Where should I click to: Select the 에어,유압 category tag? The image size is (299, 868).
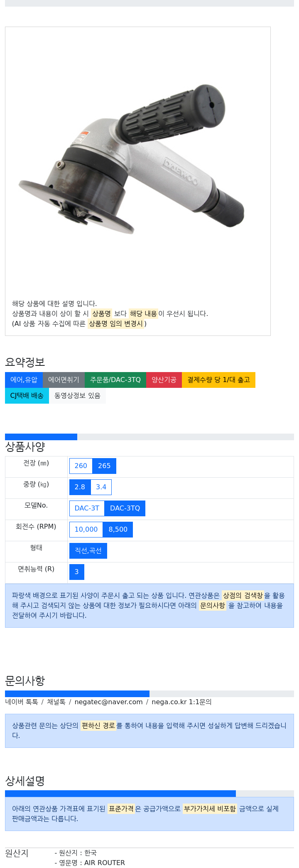24,380
